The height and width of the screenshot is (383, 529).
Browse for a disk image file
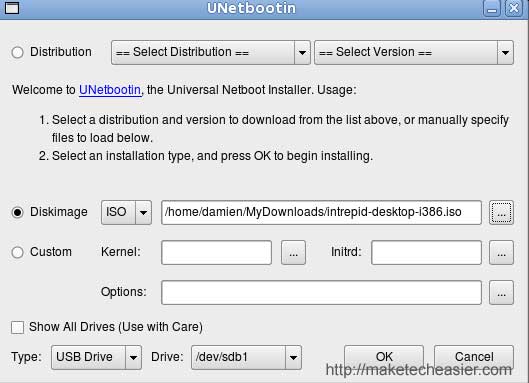501,212
